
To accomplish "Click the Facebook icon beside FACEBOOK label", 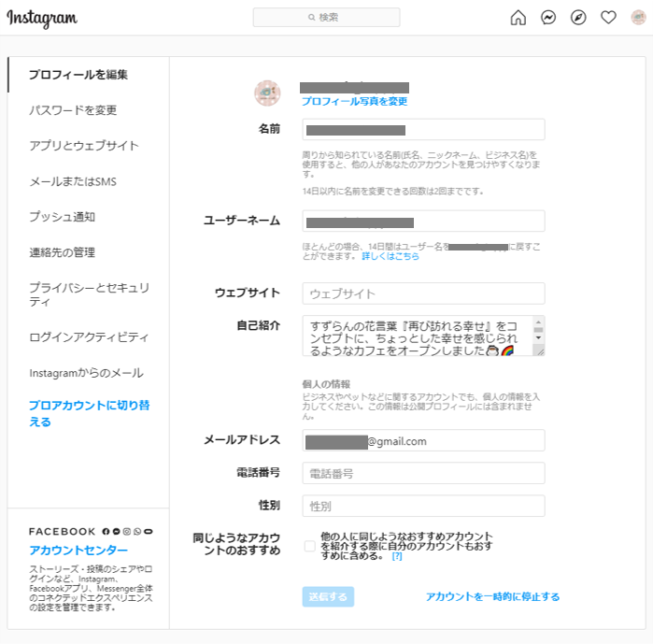I will (x=106, y=532).
